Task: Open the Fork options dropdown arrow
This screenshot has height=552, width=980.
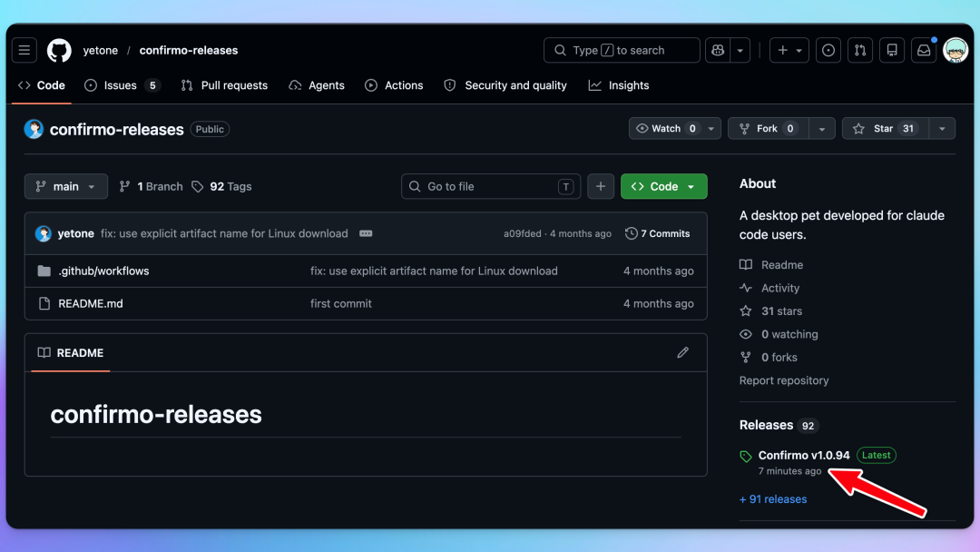Action: 822,128
